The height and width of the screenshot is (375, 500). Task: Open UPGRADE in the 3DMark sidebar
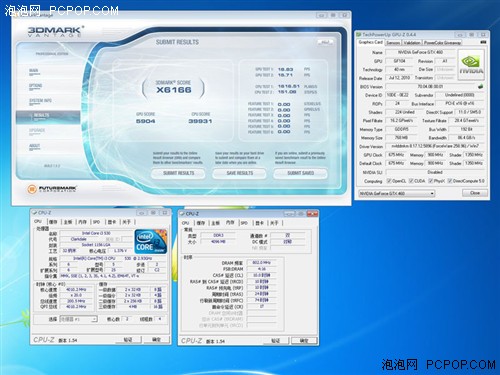(37, 131)
